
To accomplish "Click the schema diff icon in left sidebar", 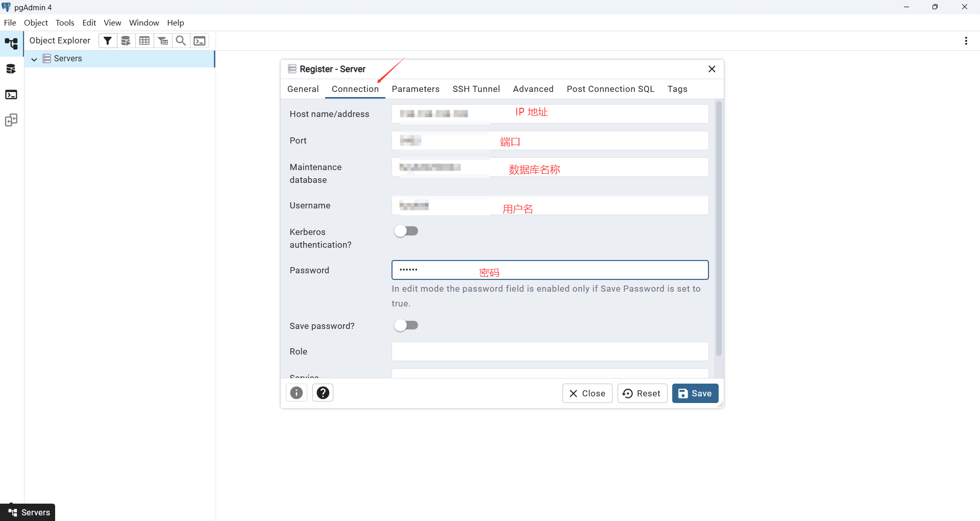I will [11, 121].
